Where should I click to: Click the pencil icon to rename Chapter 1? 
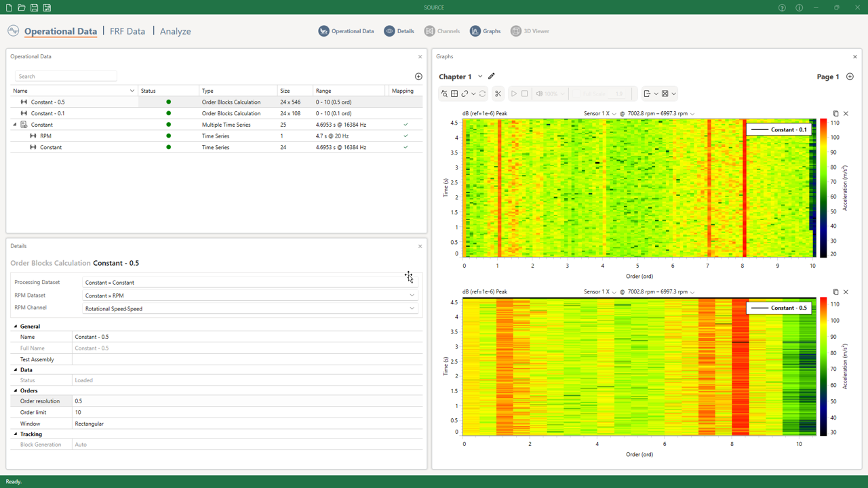coord(492,77)
